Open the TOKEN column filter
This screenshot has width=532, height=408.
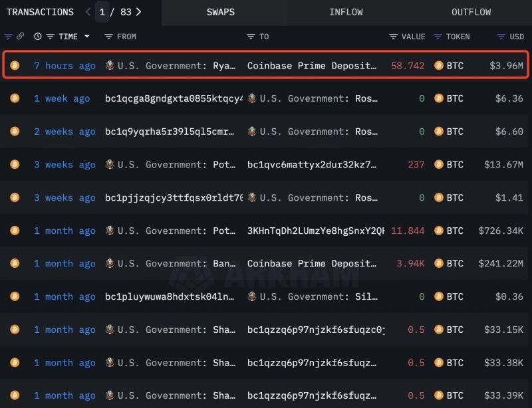(x=438, y=37)
